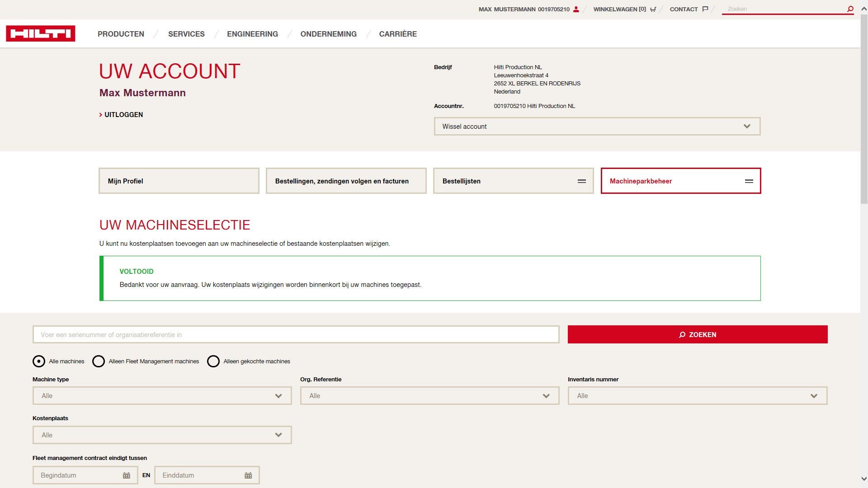Open the Inventaris nummer dropdown
868x488 pixels.
(698, 396)
